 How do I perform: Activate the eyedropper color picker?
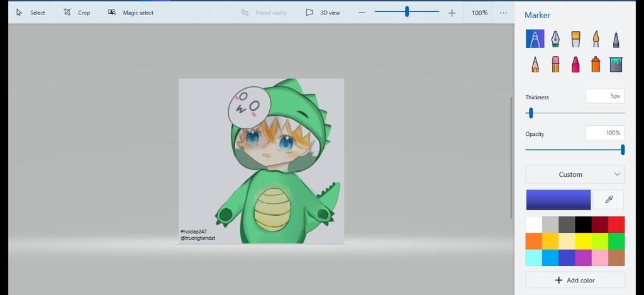tap(608, 199)
